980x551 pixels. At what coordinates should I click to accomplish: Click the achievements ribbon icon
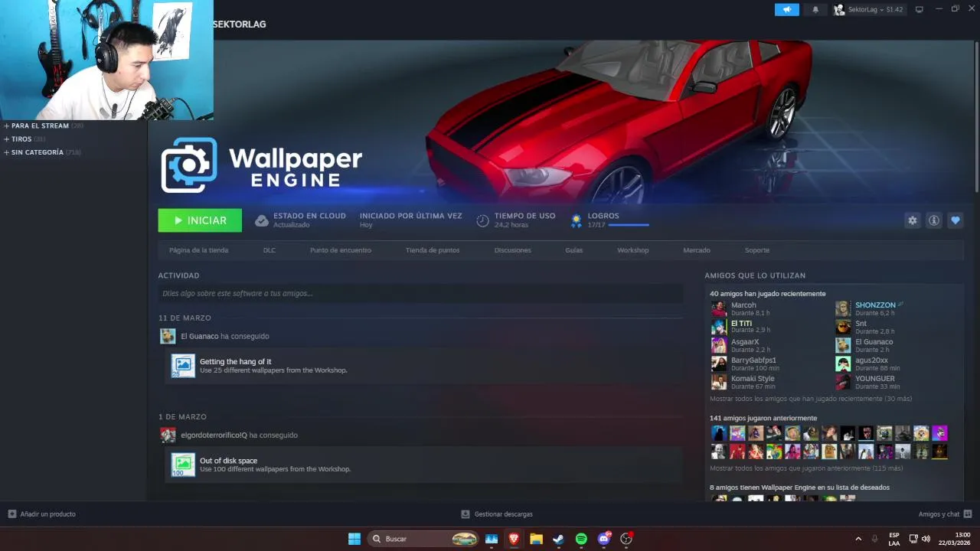pos(576,220)
